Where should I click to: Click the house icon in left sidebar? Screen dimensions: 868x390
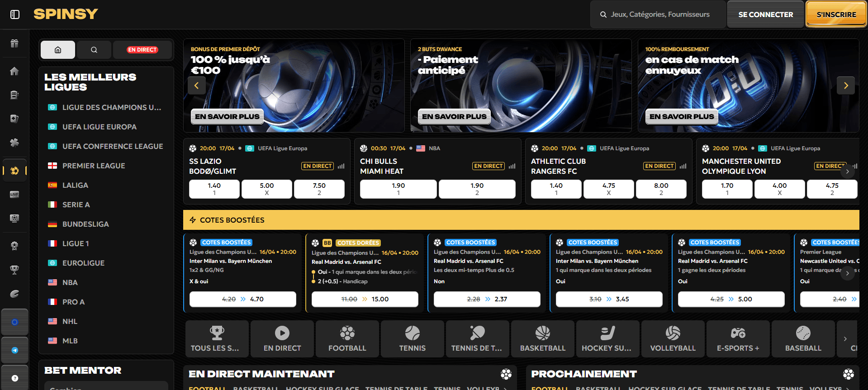click(14, 71)
